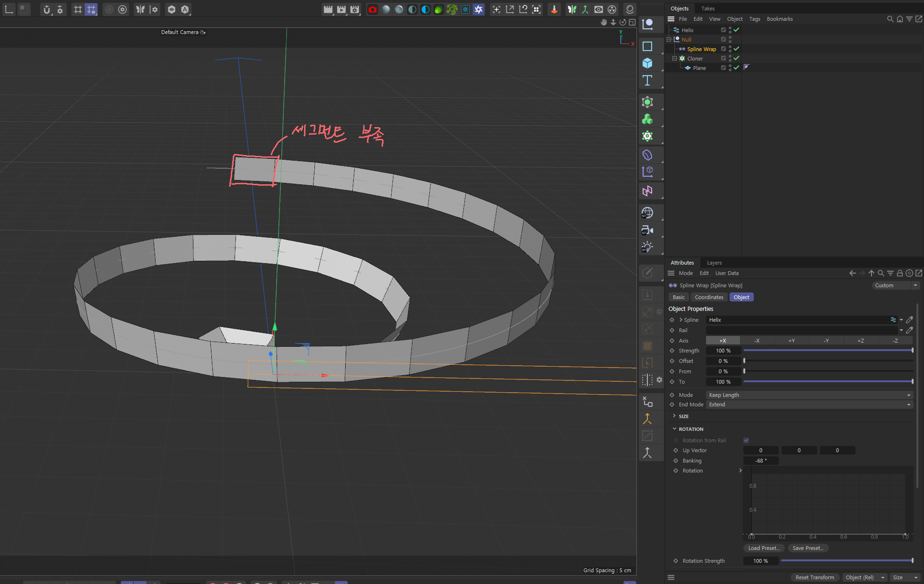This screenshot has height=584, width=924.
Task: Toggle Helix enabled green checkmark
Action: pyautogui.click(x=737, y=30)
